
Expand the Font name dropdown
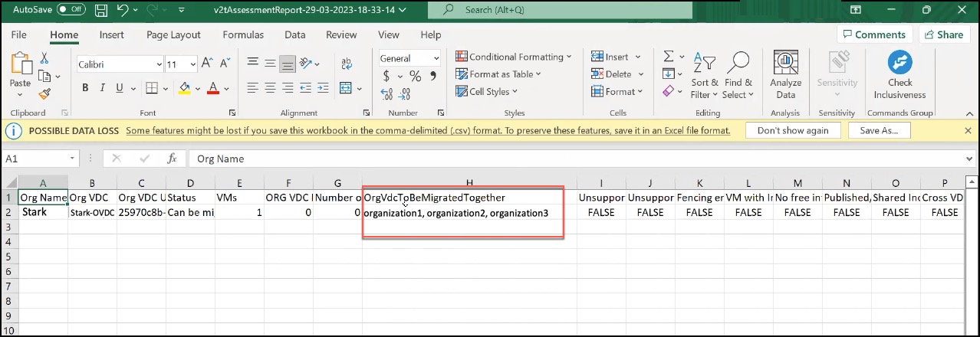click(159, 65)
